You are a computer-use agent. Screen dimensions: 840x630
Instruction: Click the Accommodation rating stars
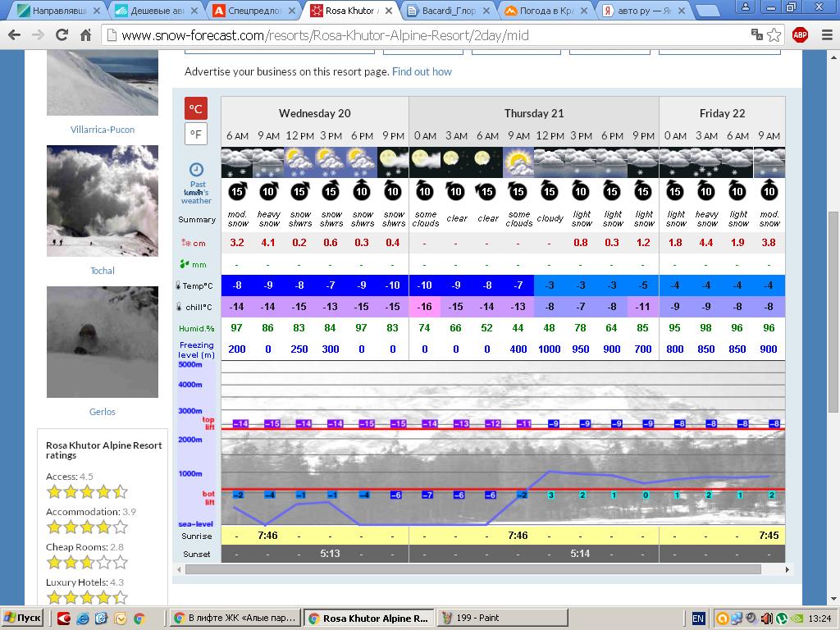click(x=87, y=527)
